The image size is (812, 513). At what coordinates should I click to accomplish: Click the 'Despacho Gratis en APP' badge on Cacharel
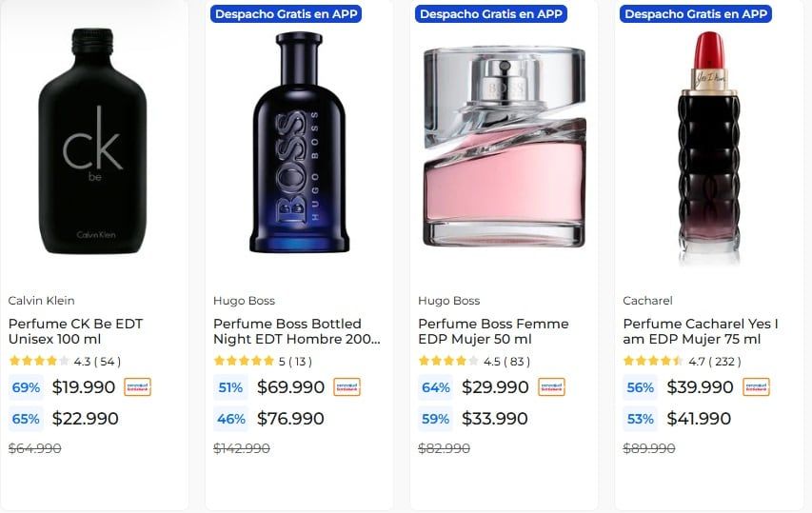tap(695, 14)
